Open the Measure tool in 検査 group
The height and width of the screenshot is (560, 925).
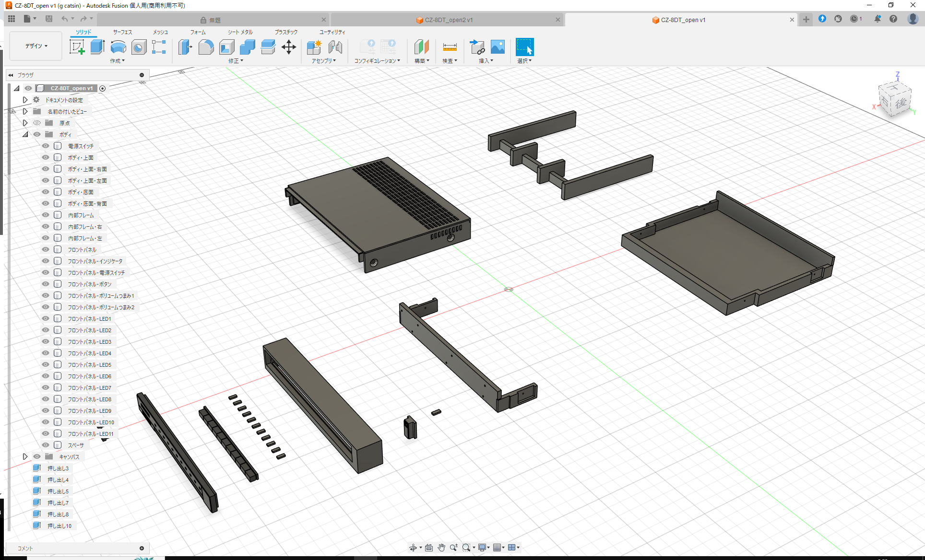(x=450, y=47)
